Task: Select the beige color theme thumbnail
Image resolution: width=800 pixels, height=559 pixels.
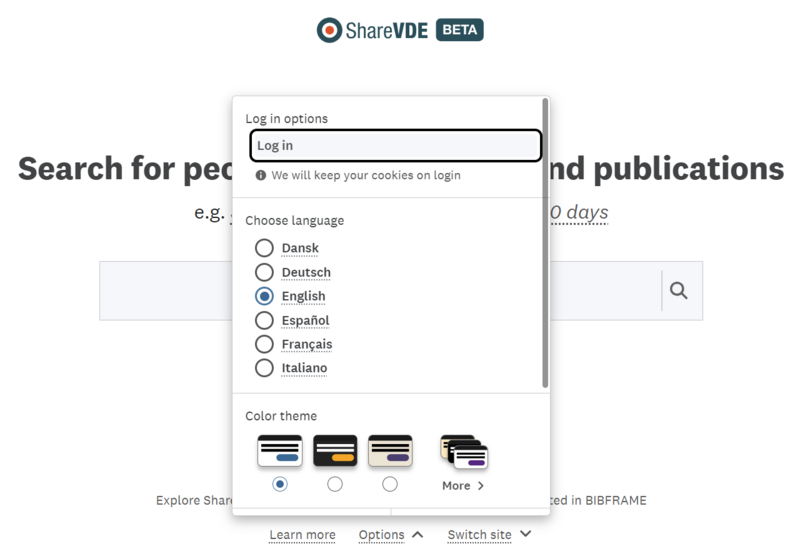Action: (x=390, y=452)
